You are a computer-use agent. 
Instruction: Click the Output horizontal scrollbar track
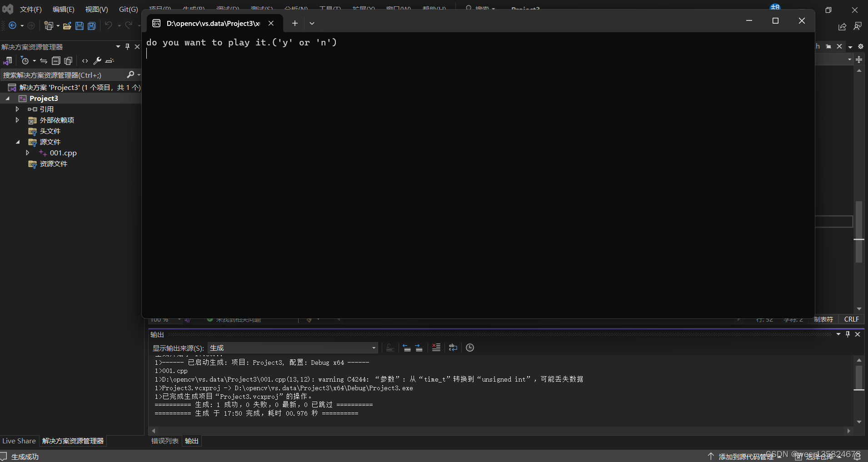[501, 431]
